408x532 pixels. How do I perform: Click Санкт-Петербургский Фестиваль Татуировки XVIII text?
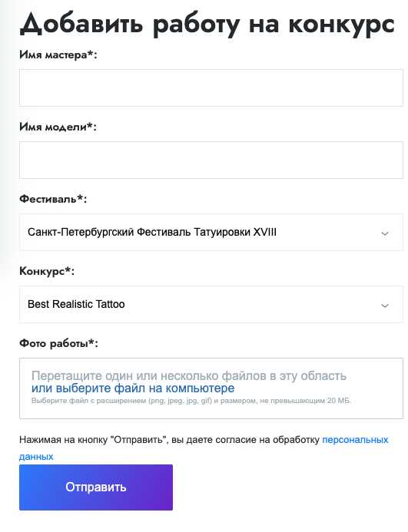point(152,232)
